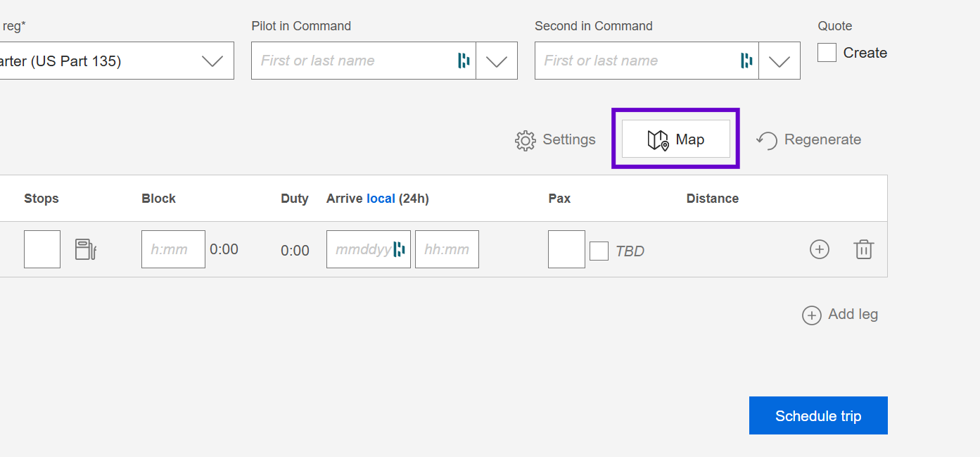Delete the leg with trash icon
Image resolution: width=980 pixels, height=457 pixels.
click(x=864, y=249)
